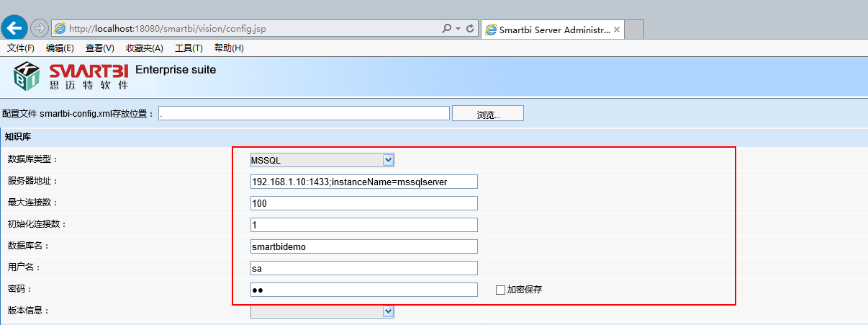Select the Smartbi Server Administr... tab

(553, 30)
